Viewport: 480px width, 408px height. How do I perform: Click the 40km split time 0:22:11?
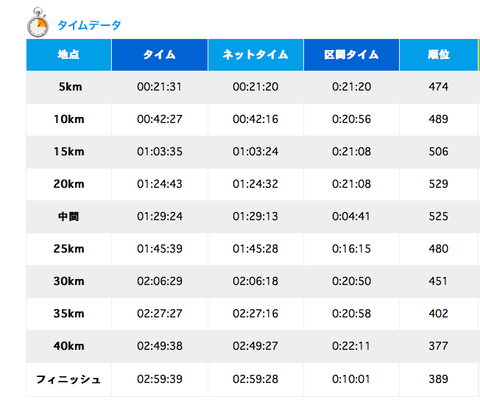pyautogui.click(x=351, y=346)
